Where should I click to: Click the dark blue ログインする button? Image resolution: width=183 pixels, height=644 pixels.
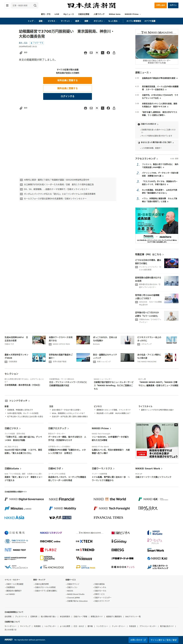68,96
